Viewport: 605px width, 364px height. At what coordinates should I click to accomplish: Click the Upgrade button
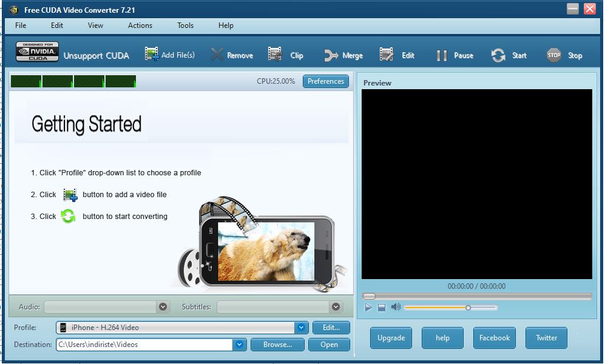pyautogui.click(x=391, y=338)
